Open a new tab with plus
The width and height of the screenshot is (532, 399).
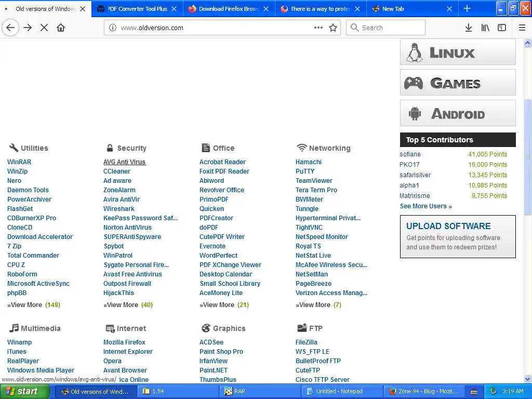click(x=467, y=8)
